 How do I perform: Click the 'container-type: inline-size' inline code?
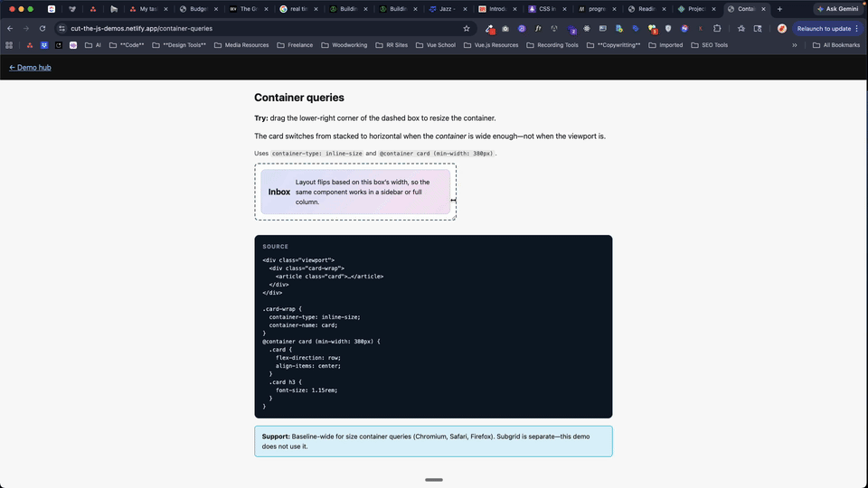point(317,154)
